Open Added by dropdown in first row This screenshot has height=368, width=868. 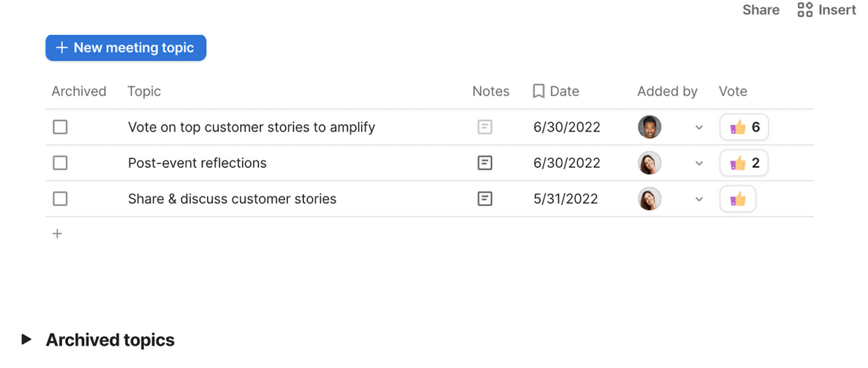[x=699, y=127]
